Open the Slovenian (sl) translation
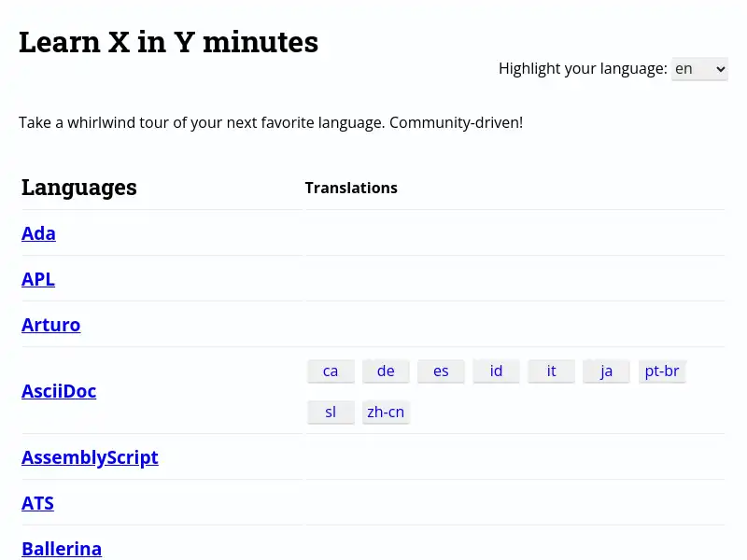This screenshot has width=747, height=560. tap(331, 412)
